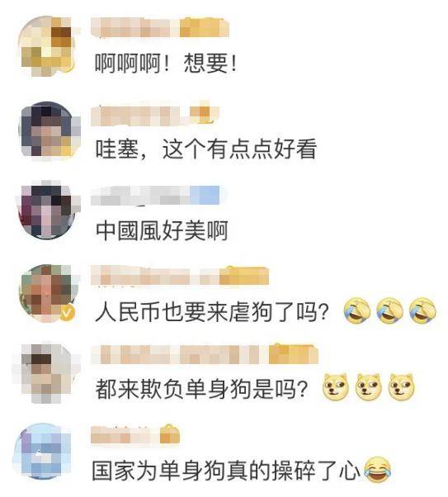Open username above 都来欺负单身狗是吗
This screenshot has height=497, width=448.
pos(205,354)
